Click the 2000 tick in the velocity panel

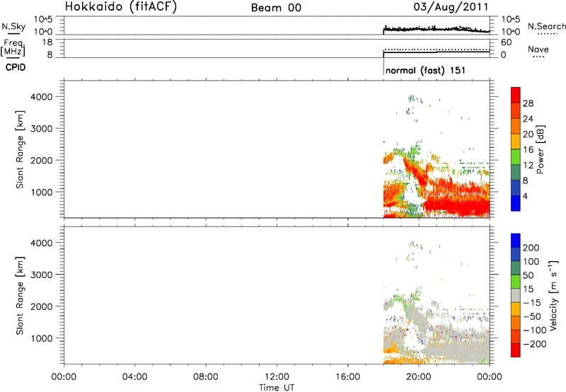pos(42,306)
